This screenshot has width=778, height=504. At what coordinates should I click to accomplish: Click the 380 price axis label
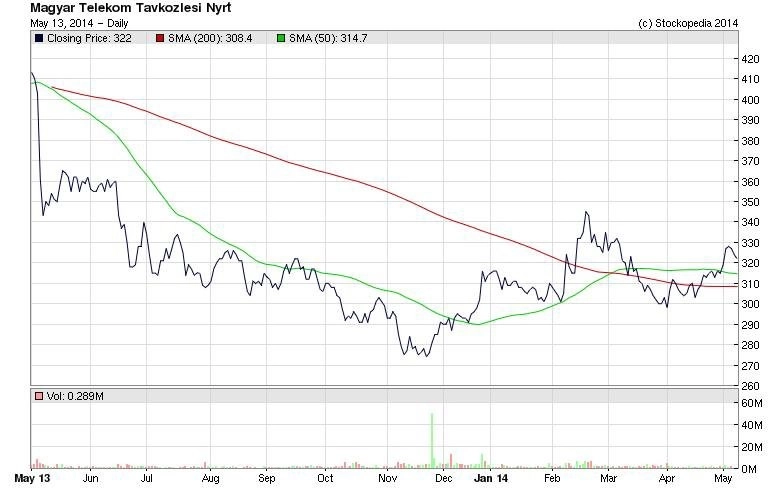click(750, 141)
